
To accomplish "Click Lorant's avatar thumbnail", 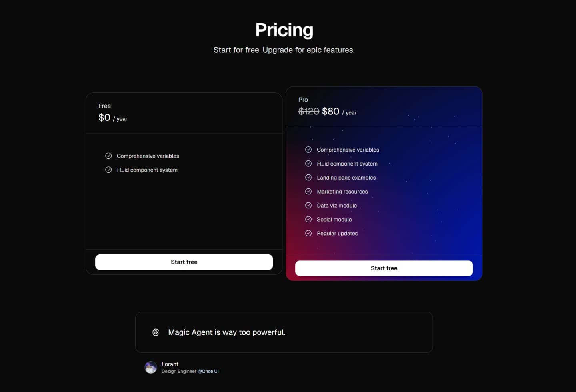I will tap(151, 367).
